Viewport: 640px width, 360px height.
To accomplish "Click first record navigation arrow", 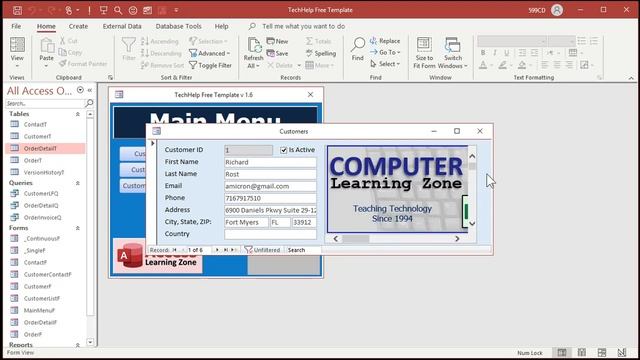I will (174, 250).
